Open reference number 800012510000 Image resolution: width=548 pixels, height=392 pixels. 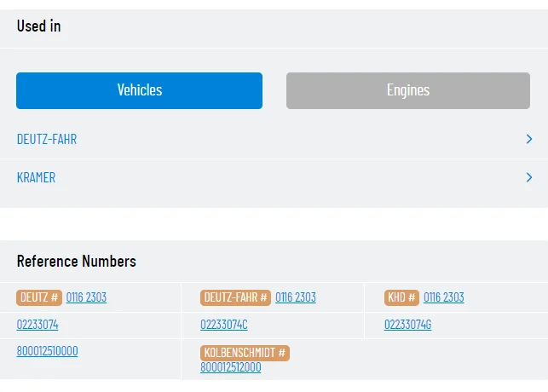pos(47,351)
